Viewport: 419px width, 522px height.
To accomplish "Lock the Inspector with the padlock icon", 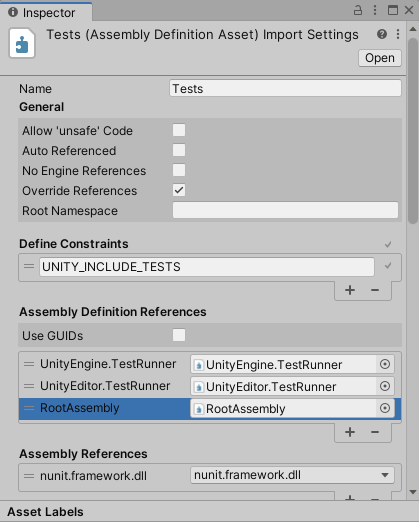I will click(358, 10).
